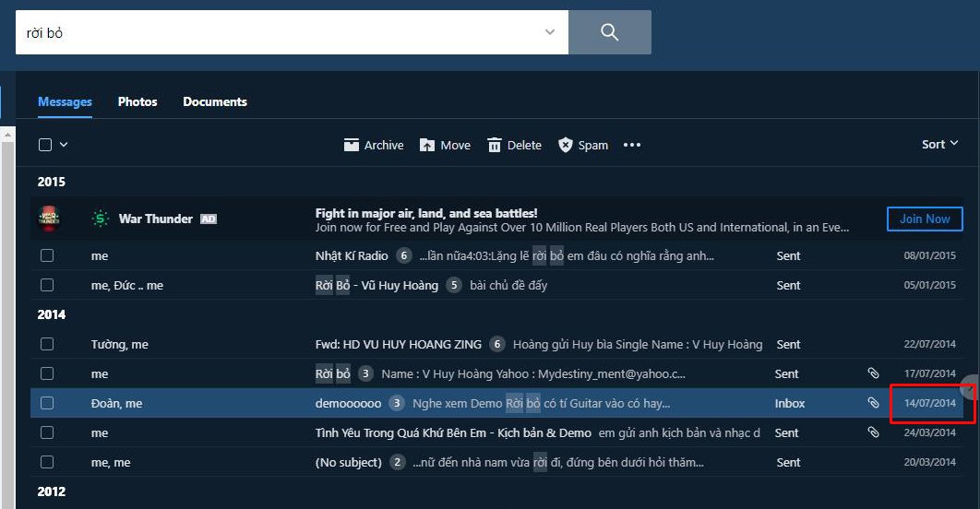Click the Join Now ad button
The width and height of the screenshot is (980, 509).
(925, 219)
